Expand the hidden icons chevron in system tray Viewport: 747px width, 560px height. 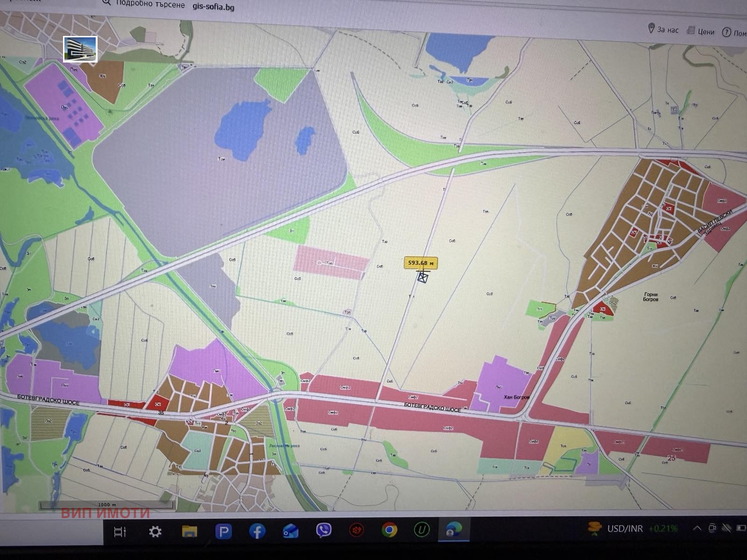coord(697,529)
